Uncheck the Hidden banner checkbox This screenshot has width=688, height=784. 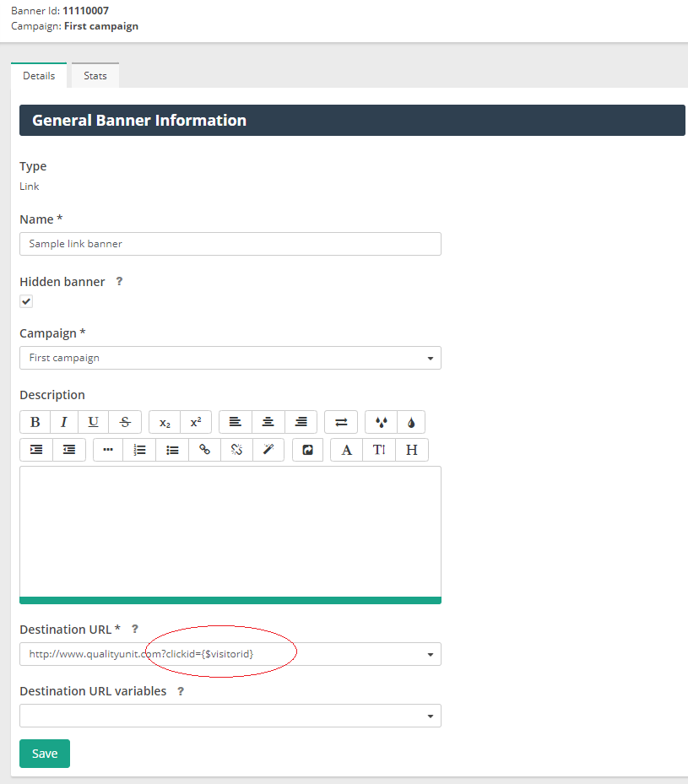coord(27,301)
